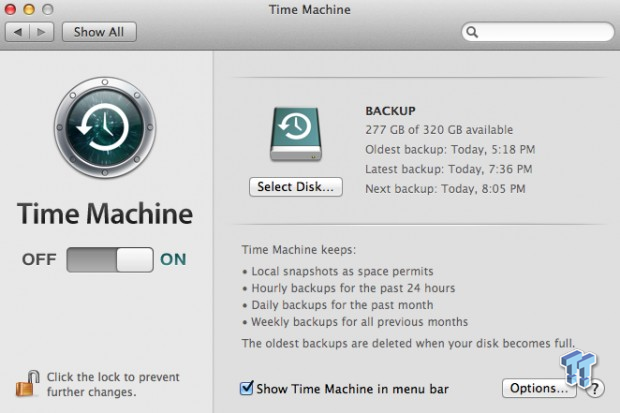Click the large Time Machine title text
The image size is (620, 413).
105,214
